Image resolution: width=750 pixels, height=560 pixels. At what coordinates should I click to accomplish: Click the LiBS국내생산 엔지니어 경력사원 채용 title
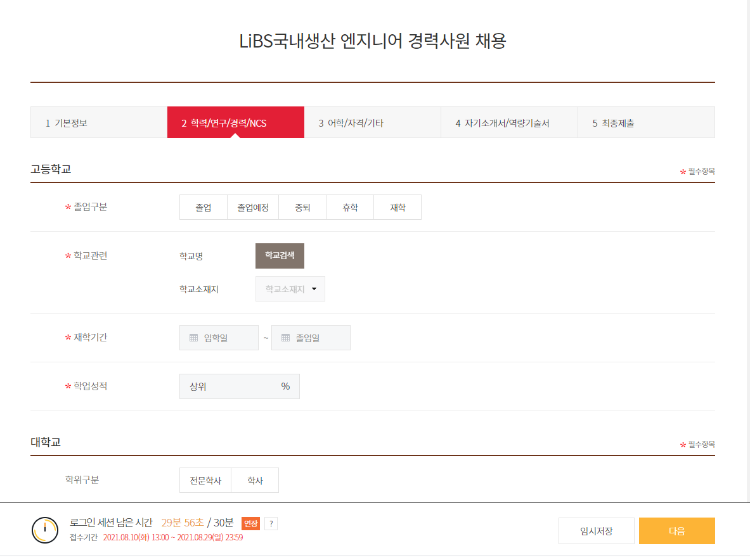tap(373, 41)
